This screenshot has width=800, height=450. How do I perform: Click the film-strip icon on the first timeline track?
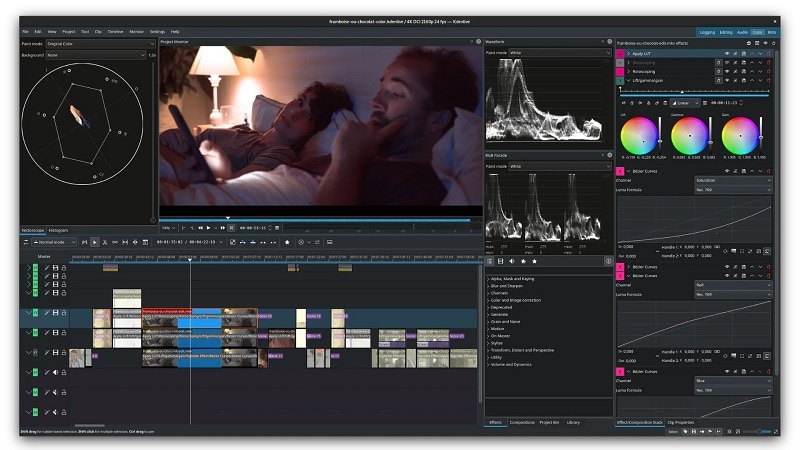coord(55,267)
